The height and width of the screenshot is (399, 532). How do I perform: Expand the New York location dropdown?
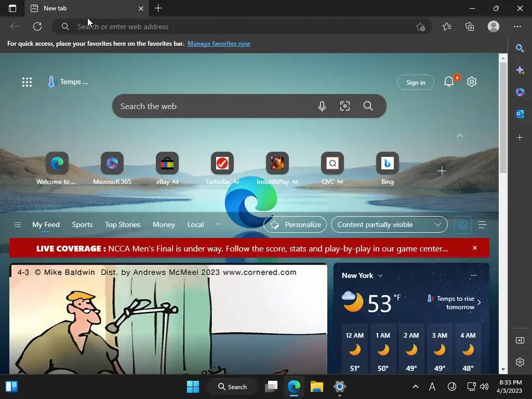(380, 275)
